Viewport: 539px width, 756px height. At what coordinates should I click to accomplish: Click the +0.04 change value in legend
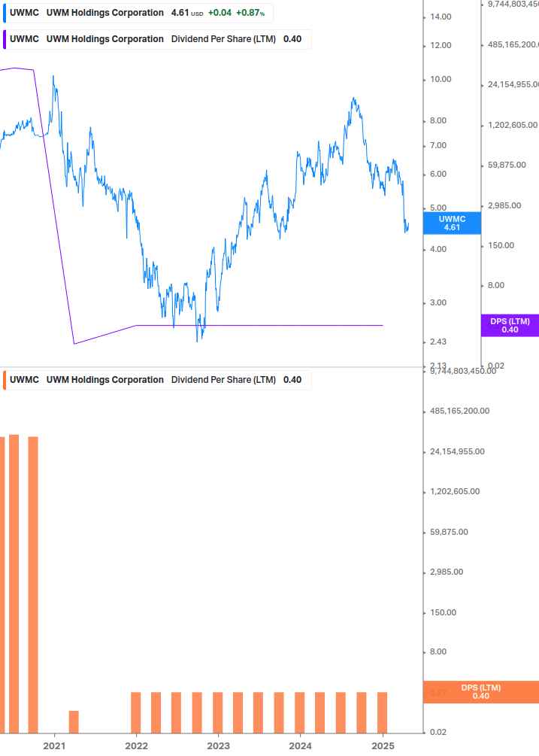pyautogui.click(x=220, y=13)
